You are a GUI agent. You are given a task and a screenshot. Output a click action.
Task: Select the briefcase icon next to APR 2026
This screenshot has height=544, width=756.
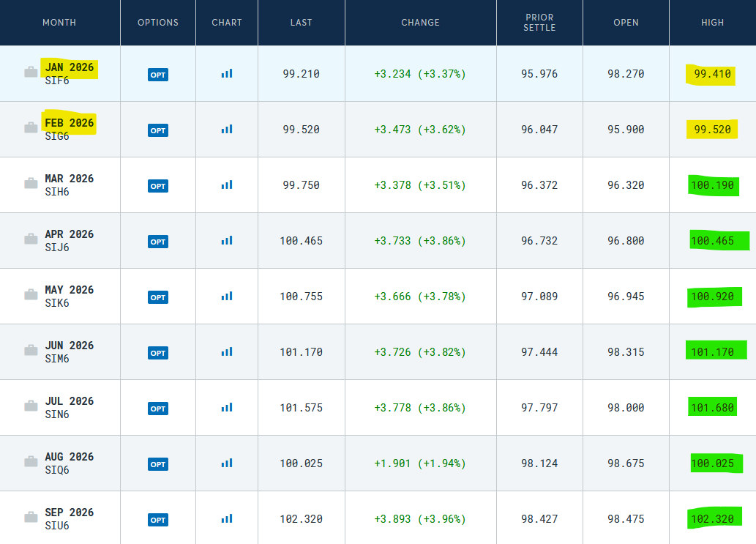(31, 239)
